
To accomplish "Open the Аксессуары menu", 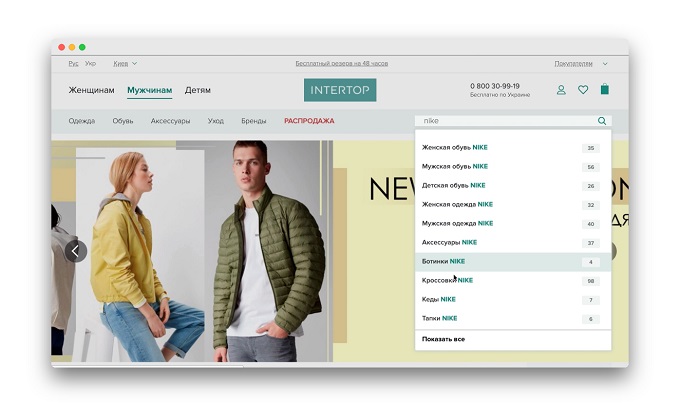I will click(170, 121).
